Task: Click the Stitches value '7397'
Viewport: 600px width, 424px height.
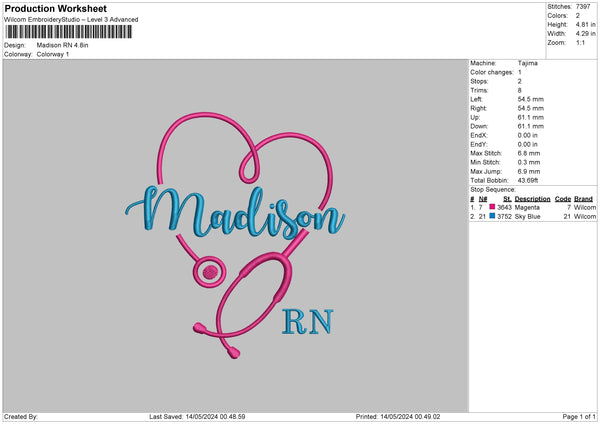Action: (583, 7)
